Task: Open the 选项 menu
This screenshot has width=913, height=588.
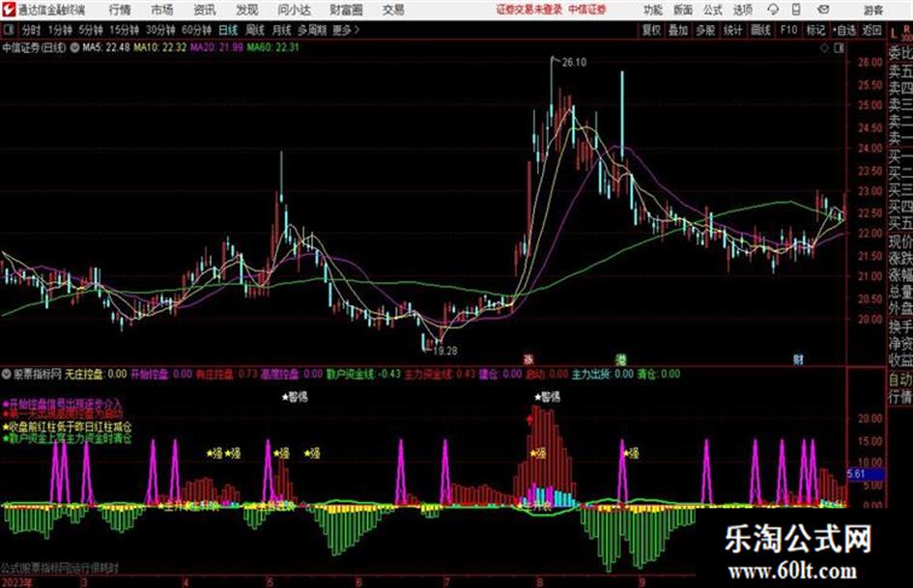Action: pos(743,10)
